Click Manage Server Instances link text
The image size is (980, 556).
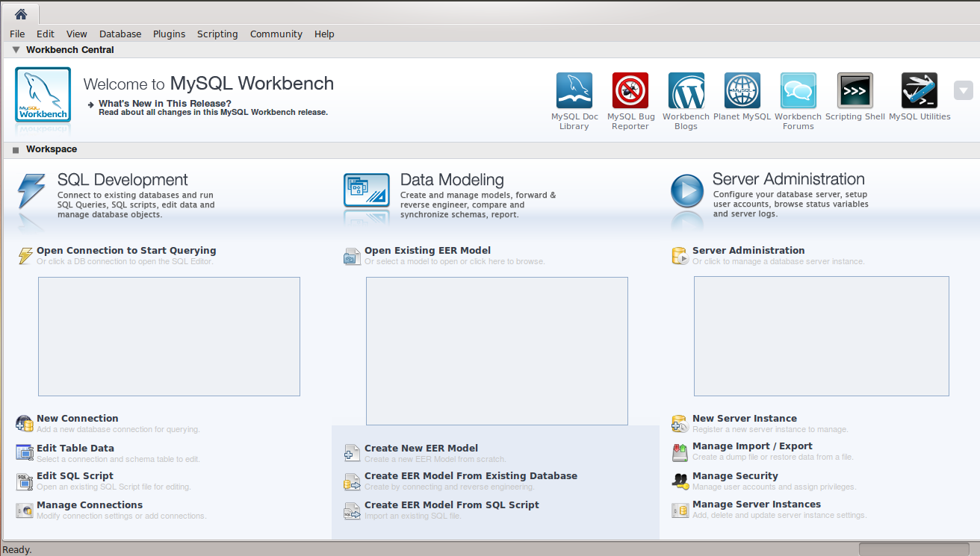click(757, 505)
